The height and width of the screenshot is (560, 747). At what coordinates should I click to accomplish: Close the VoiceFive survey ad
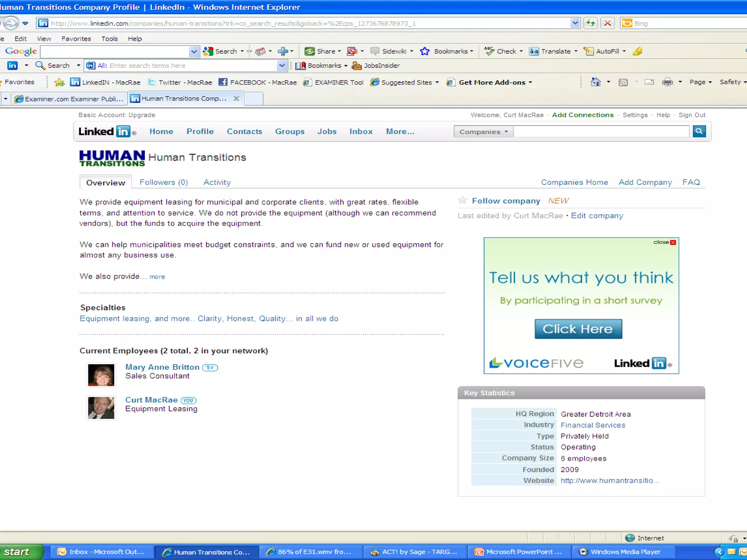[x=673, y=242]
